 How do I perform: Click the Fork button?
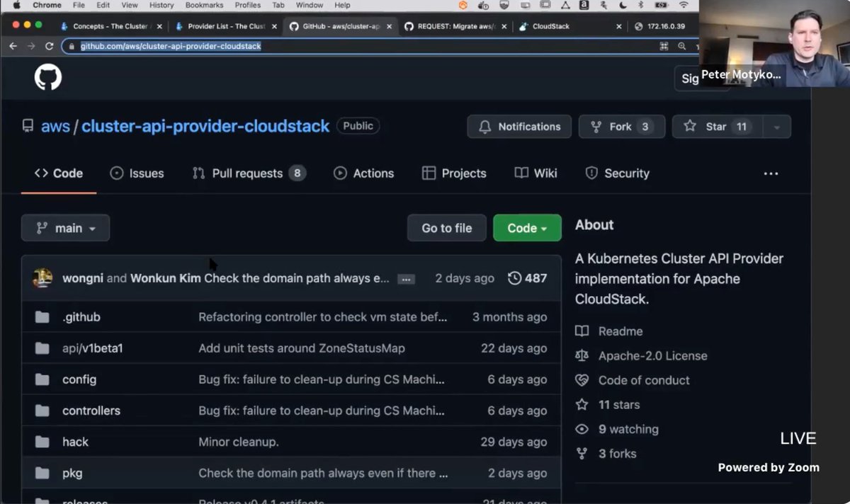coord(622,127)
